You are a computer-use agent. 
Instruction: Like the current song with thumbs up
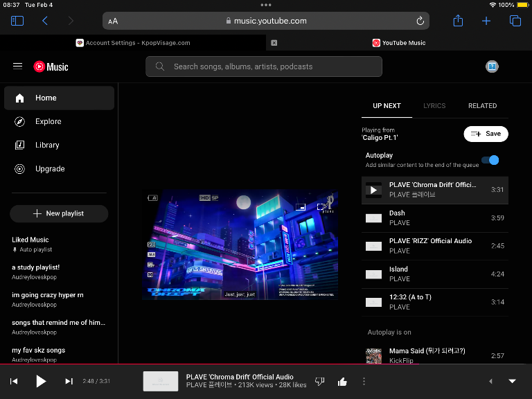pos(342,382)
